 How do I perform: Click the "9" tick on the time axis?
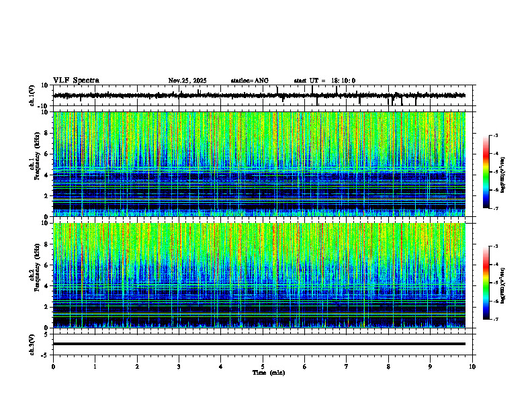click(x=430, y=367)
